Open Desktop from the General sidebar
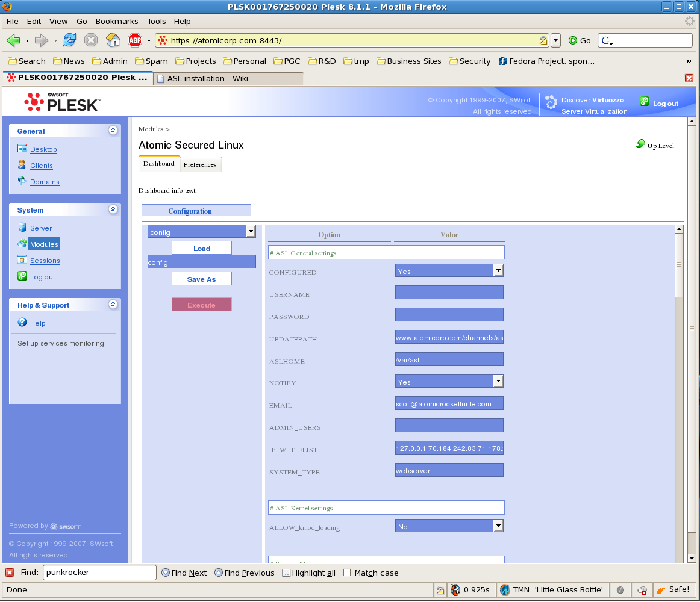Screen dimensions: 700x602 point(43,149)
